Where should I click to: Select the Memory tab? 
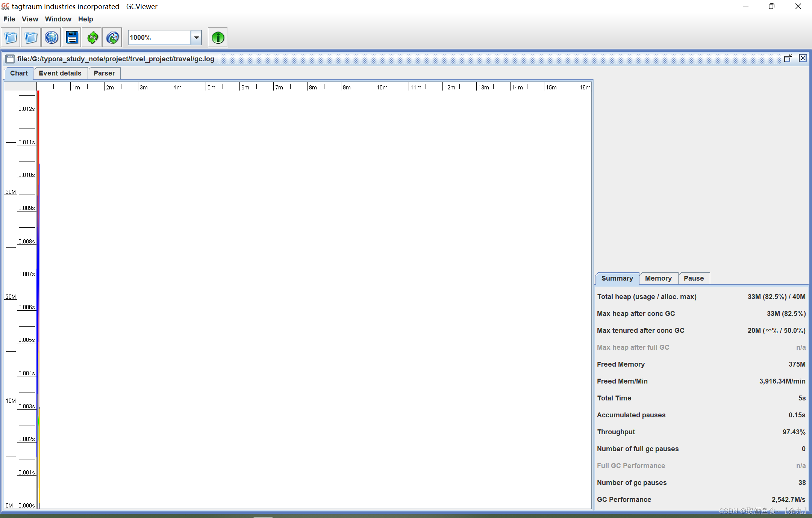[658, 278]
